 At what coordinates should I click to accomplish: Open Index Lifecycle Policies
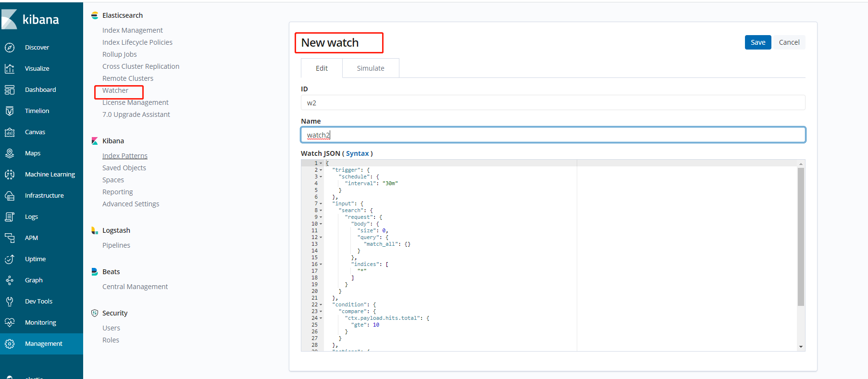pyautogui.click(x=137, y=42)
